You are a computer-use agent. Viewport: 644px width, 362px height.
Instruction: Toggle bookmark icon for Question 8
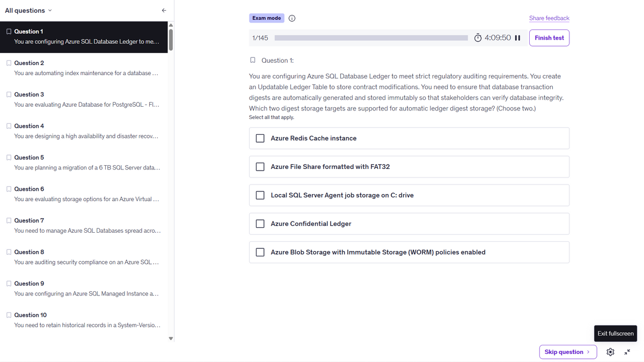[9, 252]
